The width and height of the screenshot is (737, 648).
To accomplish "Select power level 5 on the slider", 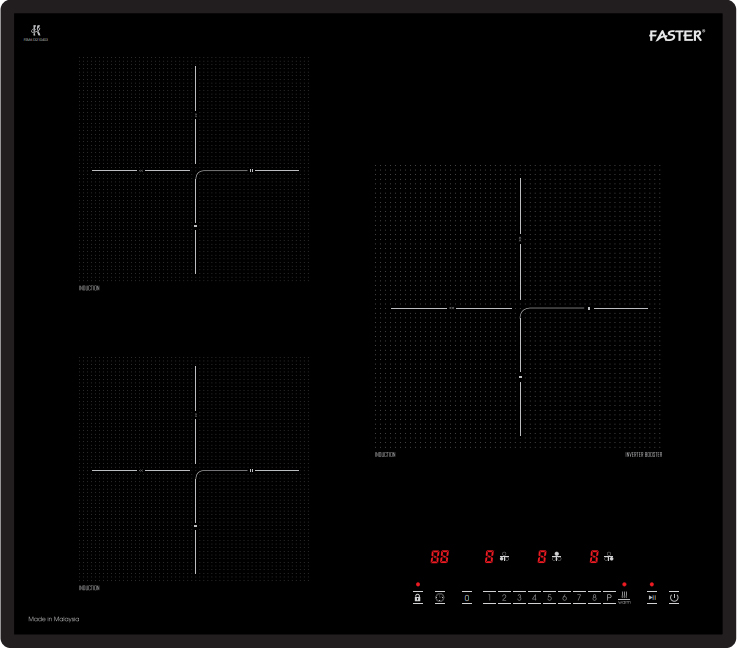I will click(x=549, y=598).
